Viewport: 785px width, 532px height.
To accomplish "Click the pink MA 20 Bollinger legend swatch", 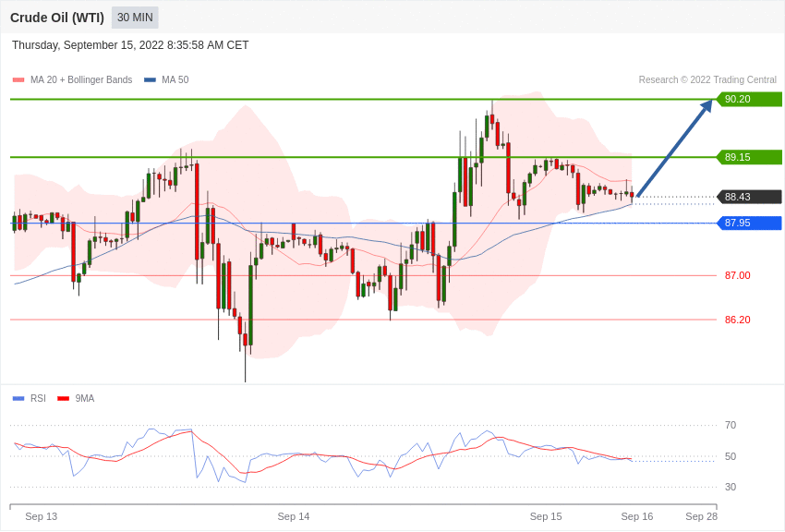I will pos(18,79).
